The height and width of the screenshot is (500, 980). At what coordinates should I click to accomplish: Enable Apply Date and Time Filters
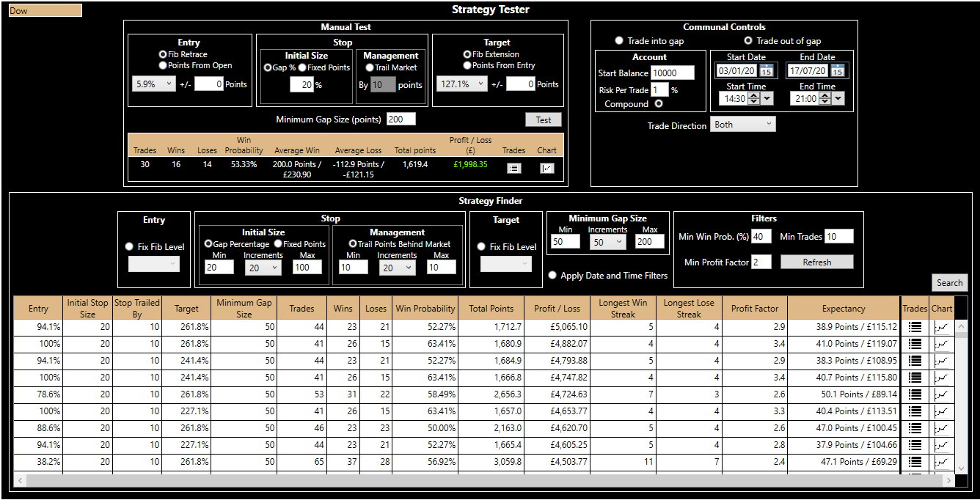(x=552, y=276)
